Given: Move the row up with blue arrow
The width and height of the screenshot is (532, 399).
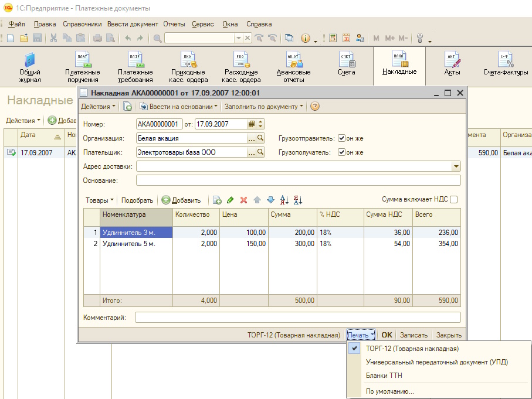Looking at the screenshot, I should point(257,200).
